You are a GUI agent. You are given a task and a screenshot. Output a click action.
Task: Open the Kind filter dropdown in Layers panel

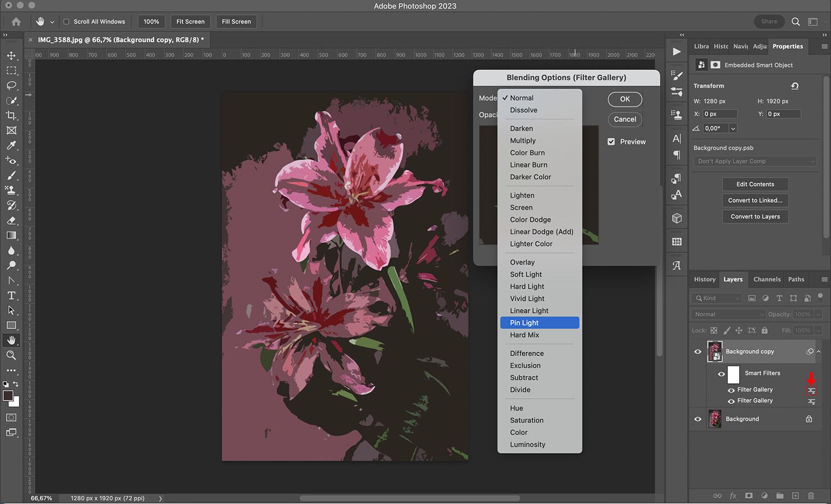pyautogui.click(x=715, y=298)
